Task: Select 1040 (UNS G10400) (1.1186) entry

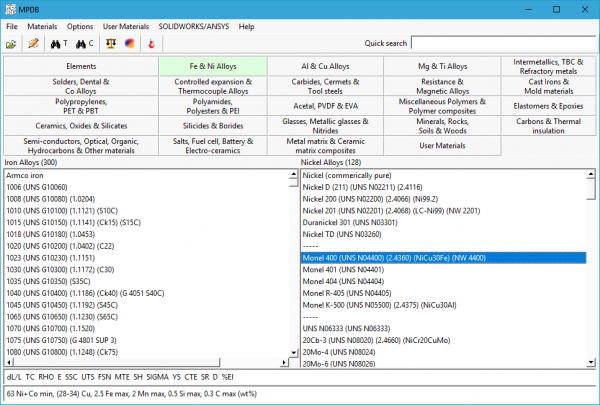Action: pos(147,293)
